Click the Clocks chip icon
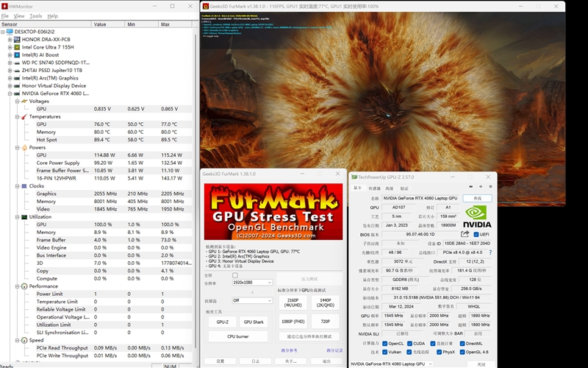Image resolution: width=588 pixels, height=368 pixels. (x=24, y=186)
